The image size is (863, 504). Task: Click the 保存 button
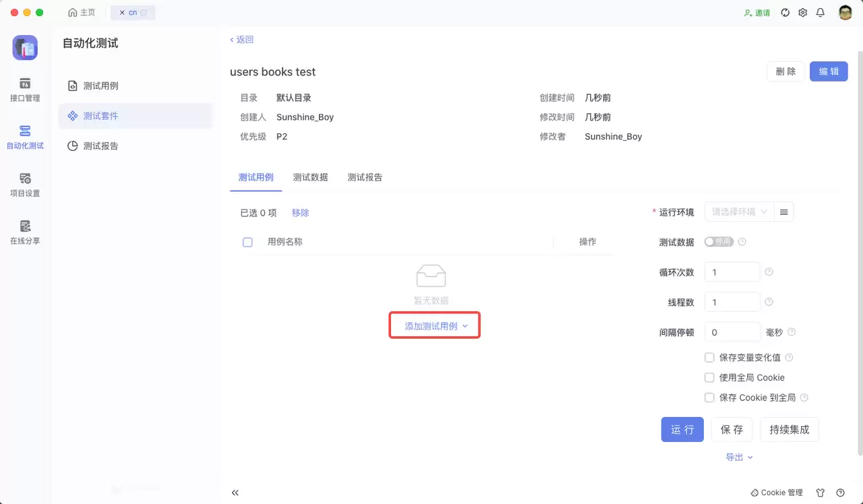732,429
